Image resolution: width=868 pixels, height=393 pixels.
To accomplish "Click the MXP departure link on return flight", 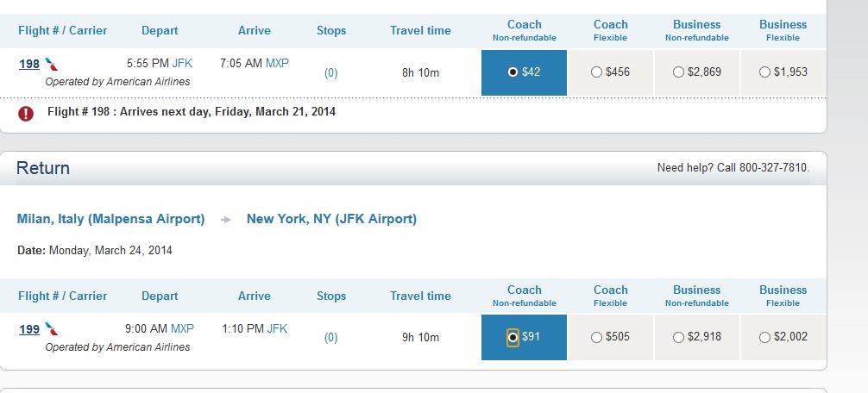I will [x=182, y=328].
